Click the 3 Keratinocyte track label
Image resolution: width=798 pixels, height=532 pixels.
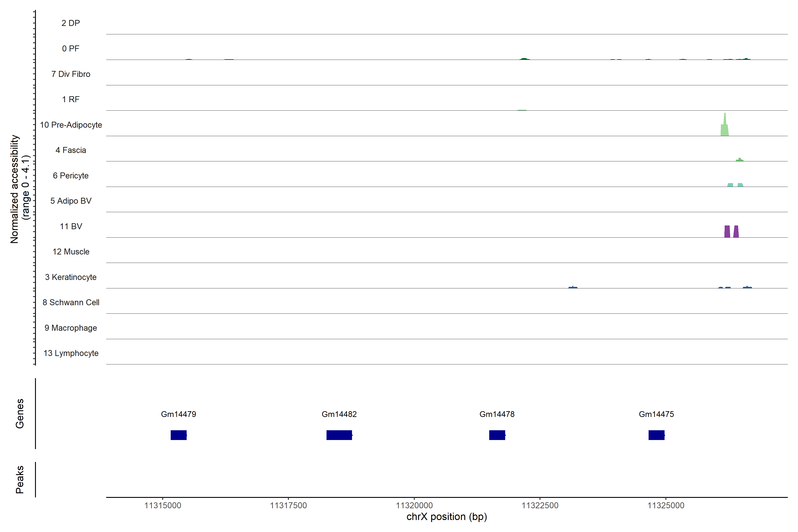point(71,277)
